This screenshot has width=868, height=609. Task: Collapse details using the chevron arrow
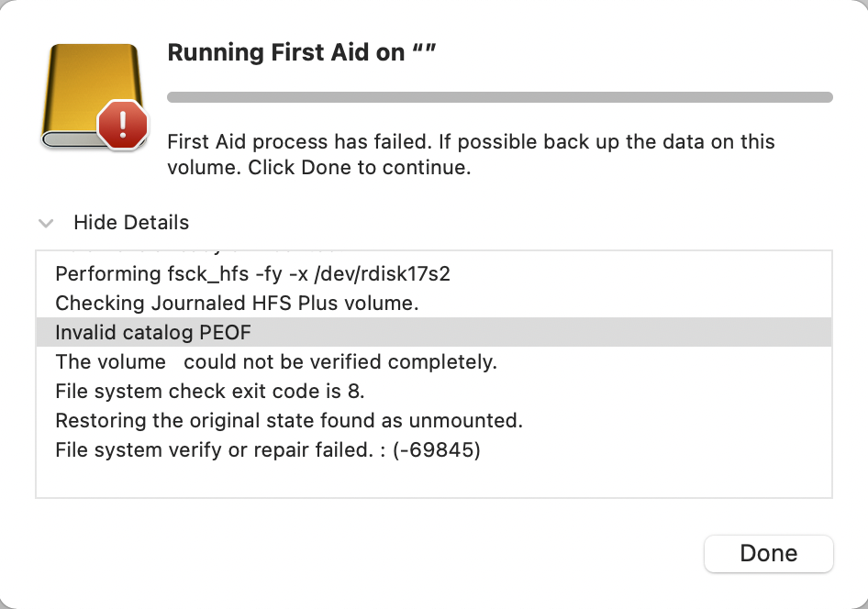[47, 223]
